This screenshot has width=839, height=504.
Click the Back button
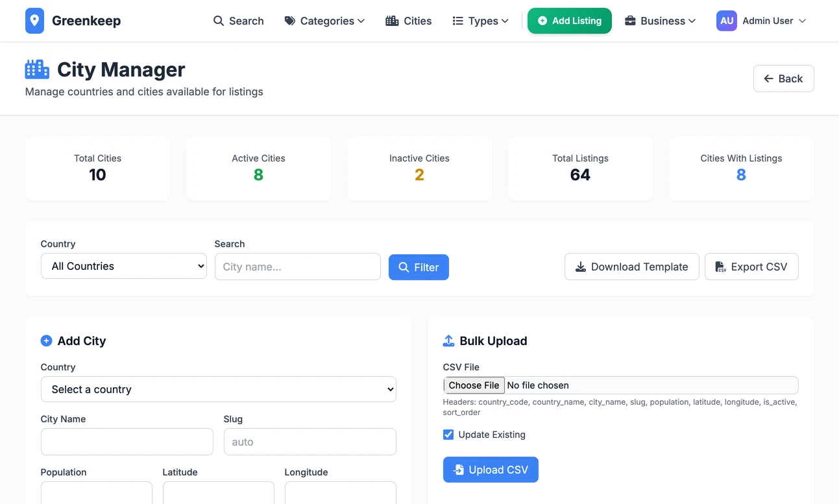tap(784, 78)
